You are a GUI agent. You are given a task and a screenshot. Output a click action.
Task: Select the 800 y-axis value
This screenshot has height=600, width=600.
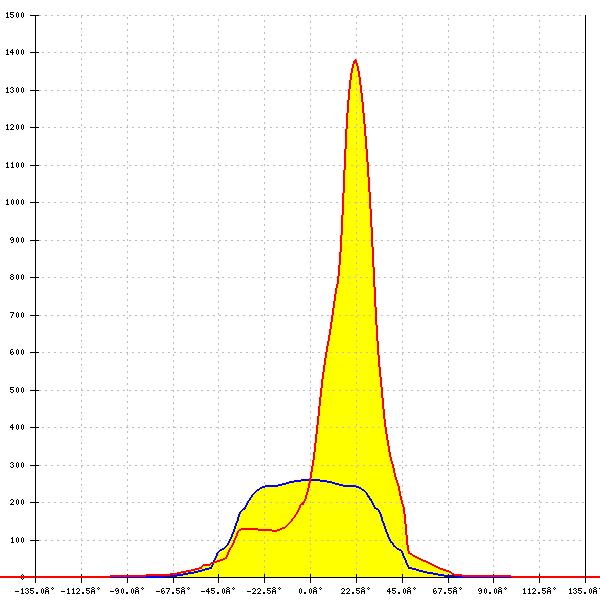(x=17, y=277)
